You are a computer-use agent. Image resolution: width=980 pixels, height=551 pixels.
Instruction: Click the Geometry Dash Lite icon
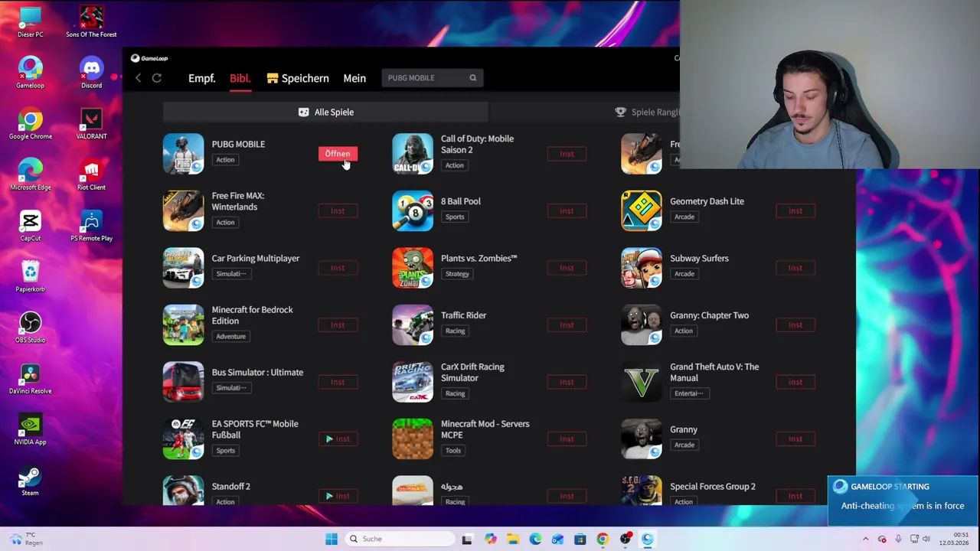(x=642, y=210)
